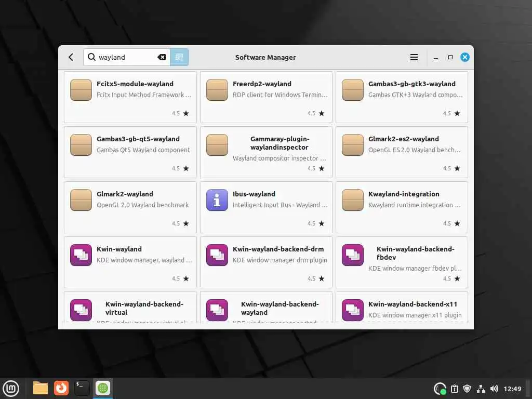Launch Firefox from the taskbar
Viewport: 532px width, 399px height.
point(61,388)
